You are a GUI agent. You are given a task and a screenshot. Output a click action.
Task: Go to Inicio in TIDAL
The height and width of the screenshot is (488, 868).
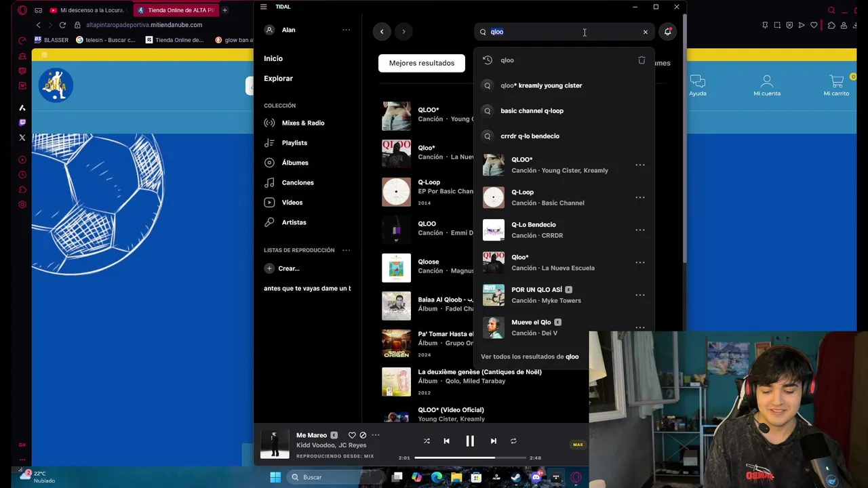pyautogui.click(x=273, y=58)
